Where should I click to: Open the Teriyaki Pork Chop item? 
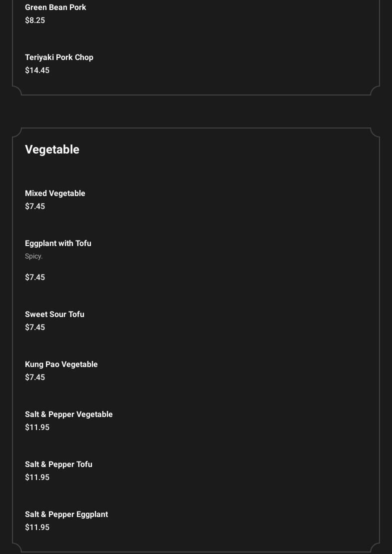point(59,57)
